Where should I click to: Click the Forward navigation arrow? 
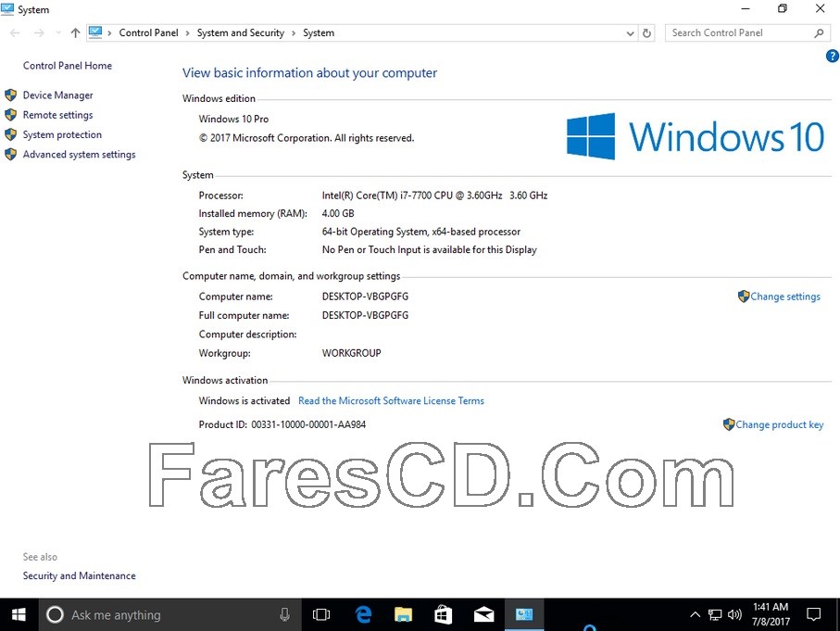(x=39, y=33)
